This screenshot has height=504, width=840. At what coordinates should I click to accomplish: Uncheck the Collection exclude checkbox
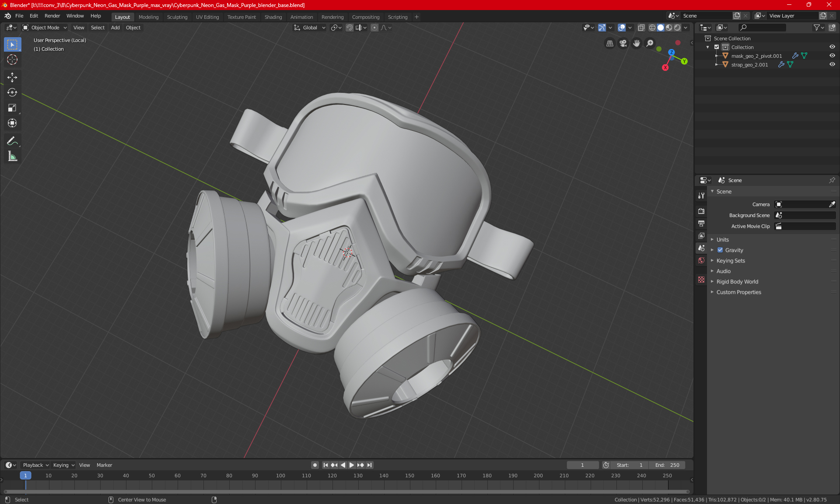click(717, 47)
